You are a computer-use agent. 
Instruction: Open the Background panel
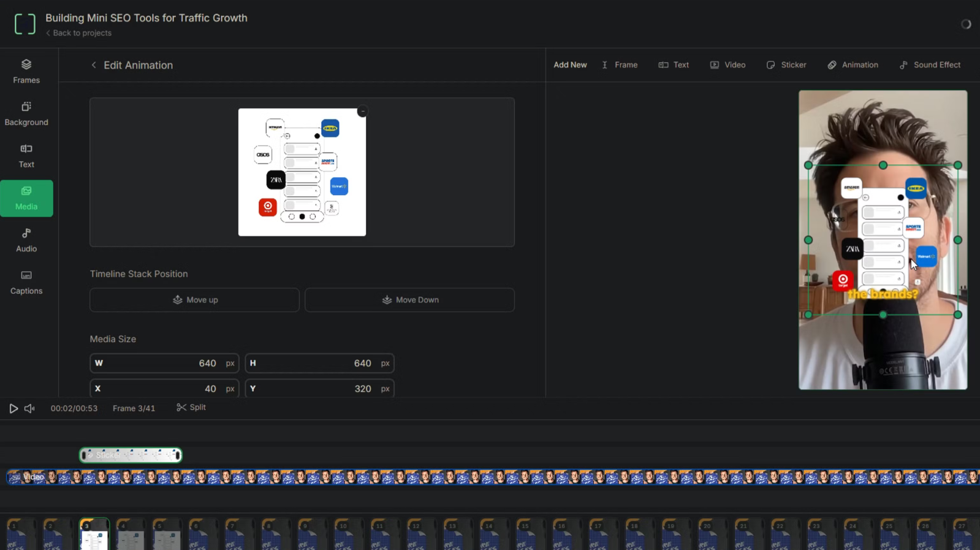(x=26, y=114)
